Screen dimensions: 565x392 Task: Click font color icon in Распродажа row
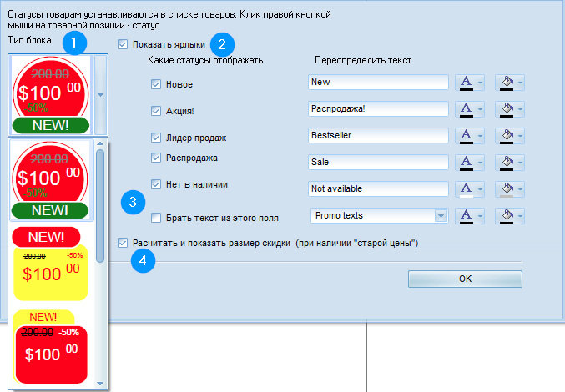pyautogui.click(x=466, y=163)
